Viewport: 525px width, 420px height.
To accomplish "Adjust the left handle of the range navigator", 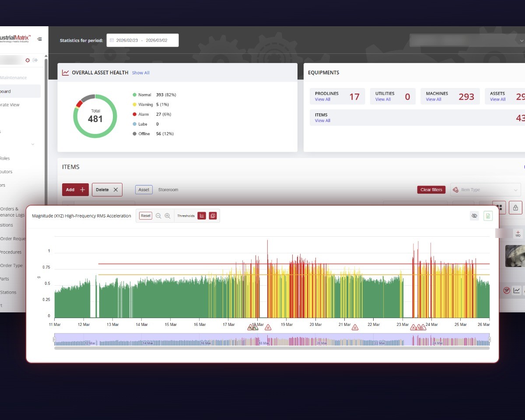I will click(54, 339).
